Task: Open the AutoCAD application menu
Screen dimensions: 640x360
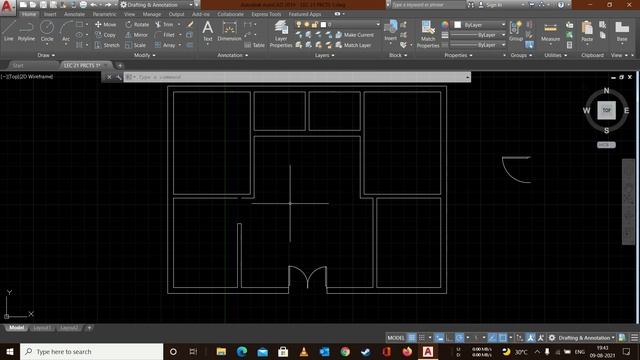Action: [7, 7]
